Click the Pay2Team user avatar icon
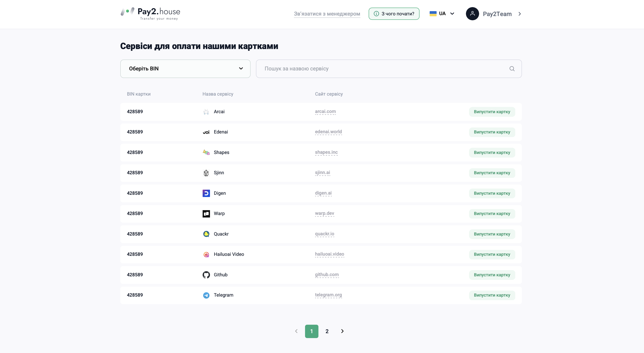The width and height of the screenshot is (644, 353). pos(472,14)
